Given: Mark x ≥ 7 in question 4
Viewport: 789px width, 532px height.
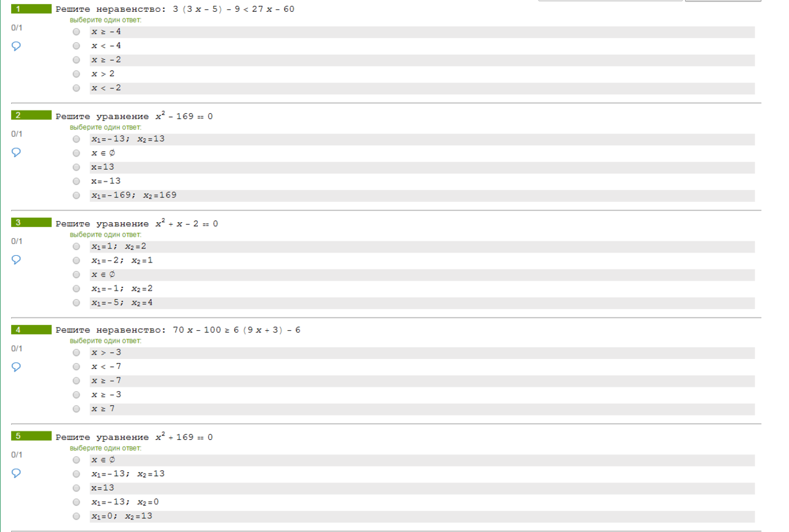Looking at the screenshot, I should tap(76, 409).
